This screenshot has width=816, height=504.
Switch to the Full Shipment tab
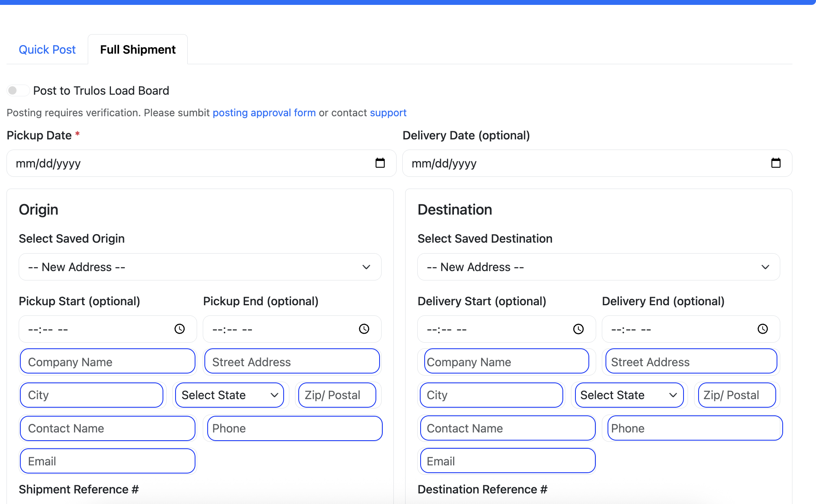137,49
